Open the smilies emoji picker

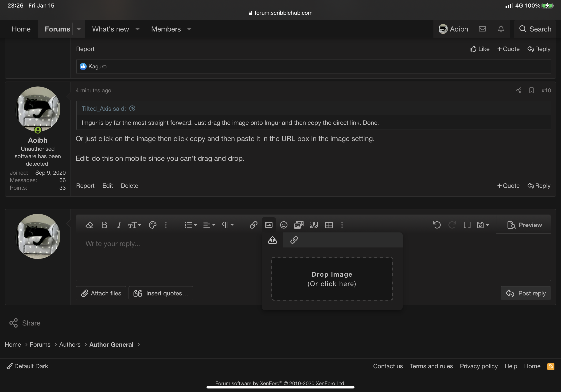pyautogui.click(x=283, y=225)
